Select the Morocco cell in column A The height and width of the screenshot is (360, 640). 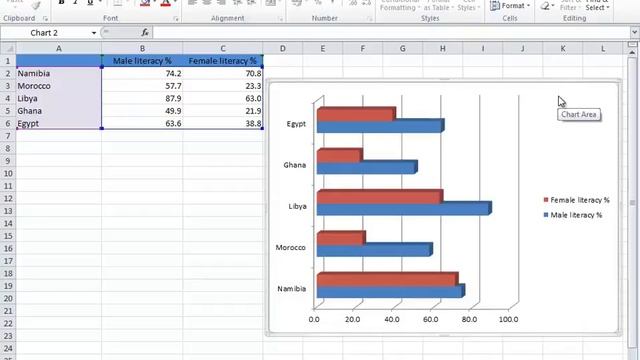click(x=59, y=86)
